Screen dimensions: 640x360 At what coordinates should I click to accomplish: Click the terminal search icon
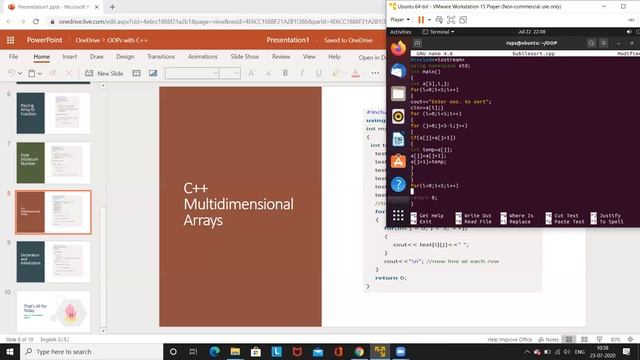(591, 43)
